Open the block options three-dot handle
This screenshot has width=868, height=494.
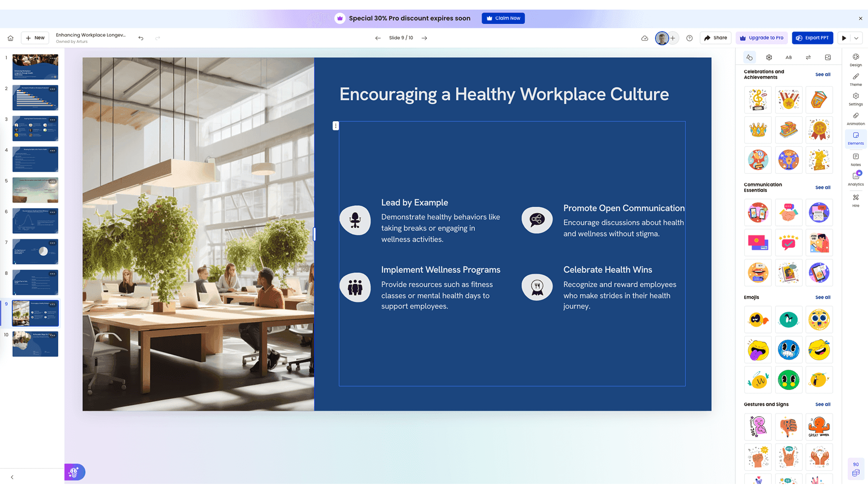pos(336,126)
